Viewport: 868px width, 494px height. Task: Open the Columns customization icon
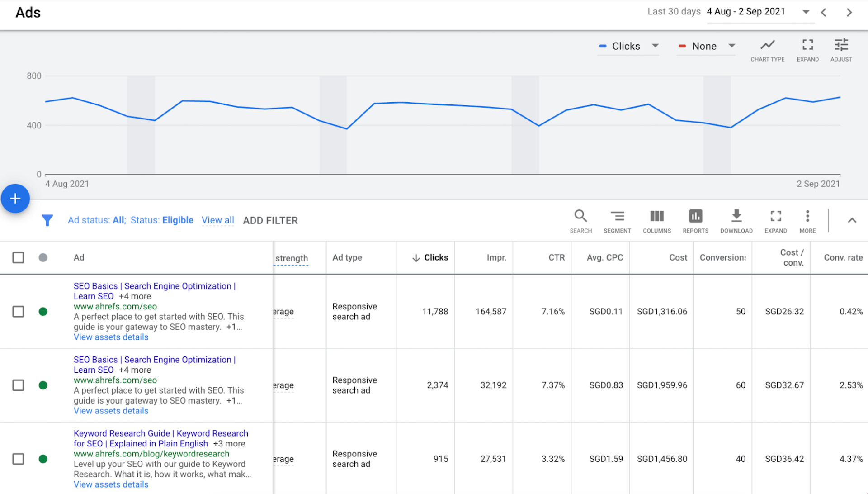click(x=656, y=220)
